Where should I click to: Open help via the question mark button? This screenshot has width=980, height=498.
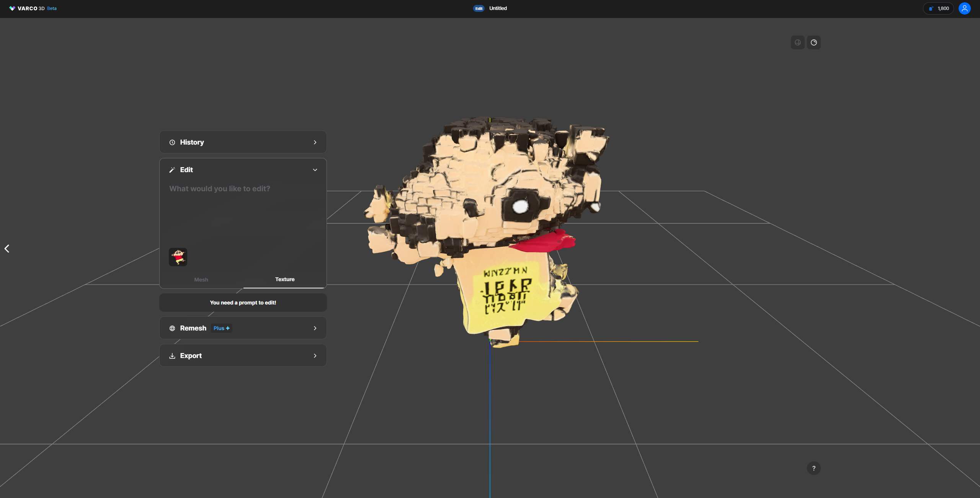813,468
